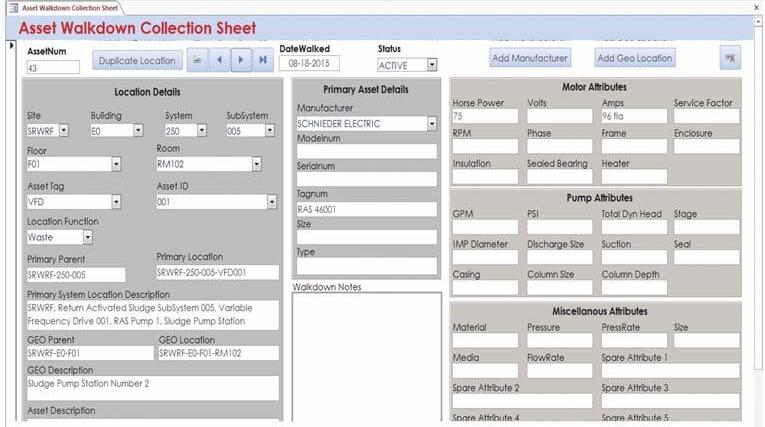765x427 pixels.
Task: Click the Horse Power field showing 75
Action: [x=485, y=116]
